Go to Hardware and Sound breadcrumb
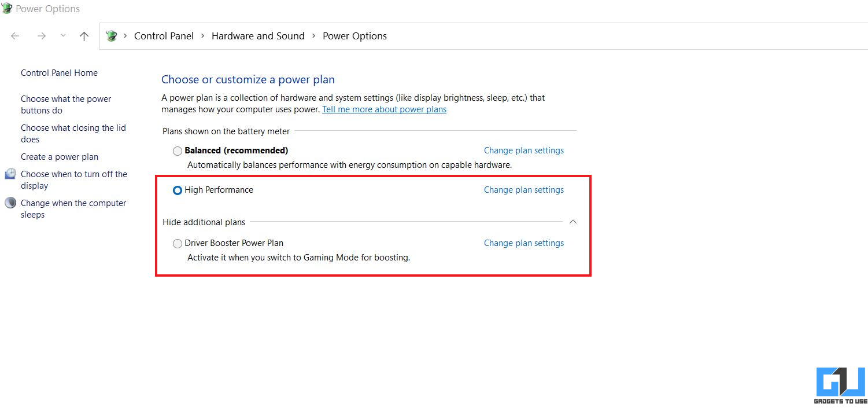The image size is (868, 415). [x=258, y=36]
